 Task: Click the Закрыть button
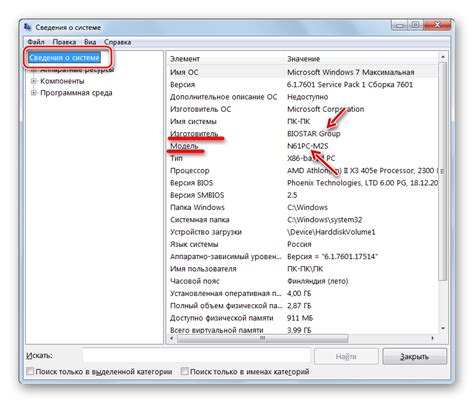coord(414,356)
